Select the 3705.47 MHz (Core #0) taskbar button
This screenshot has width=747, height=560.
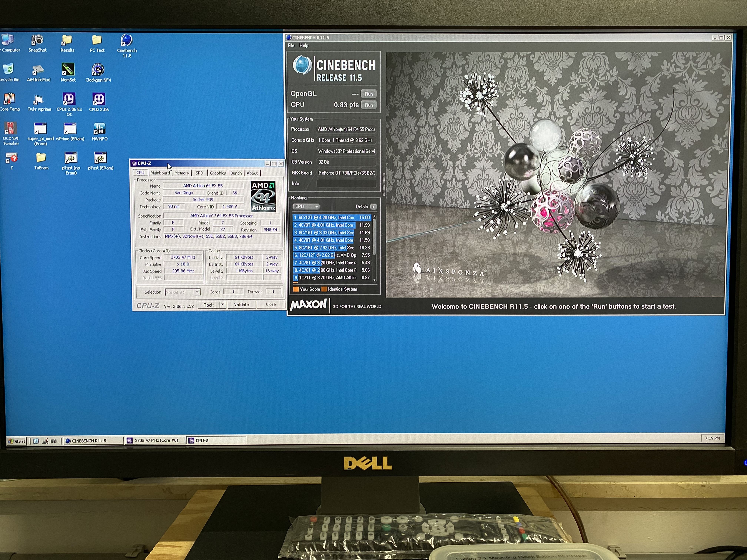coord(155,440)
